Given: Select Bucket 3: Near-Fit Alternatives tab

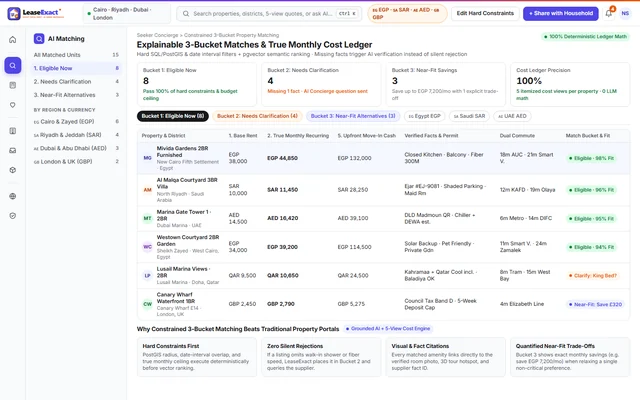Looking at the screenshot, I should [353, 116].
